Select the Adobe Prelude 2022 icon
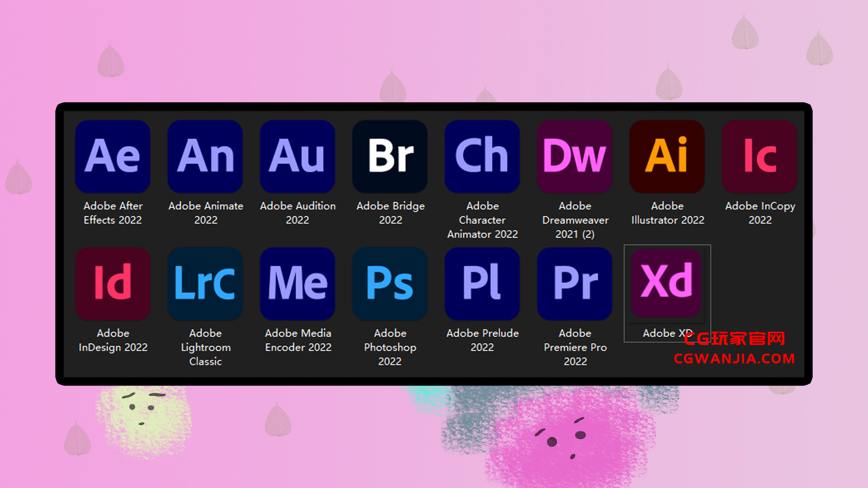Viewport: 868px width, 488px height. pos(482,284)
